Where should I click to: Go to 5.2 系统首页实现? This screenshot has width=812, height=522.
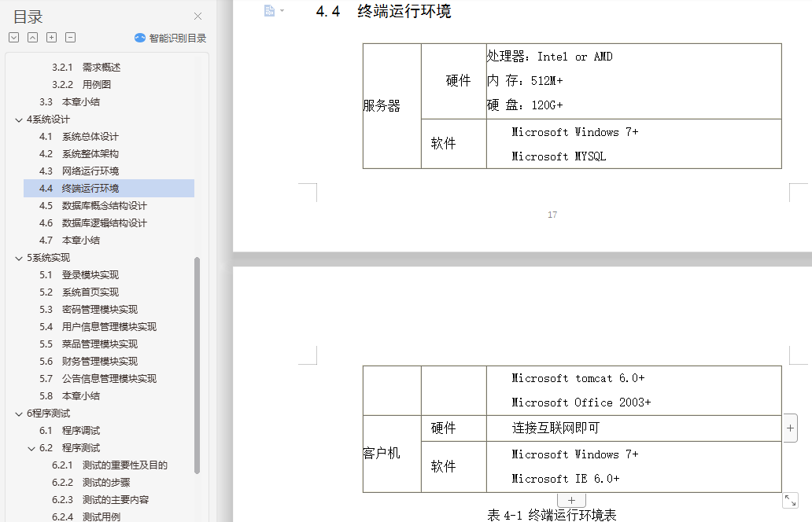tap(79, 292)
